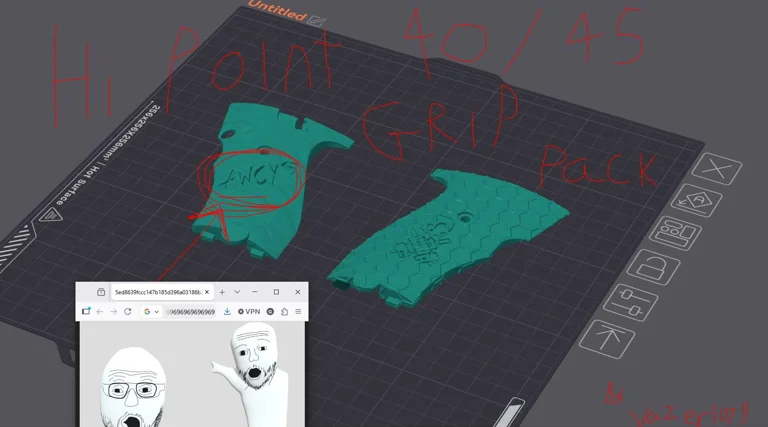Auto-orient objects on the plate
The height and width of the screenshot is (427, 768).
pyautogui.click(x=696, y=201)
